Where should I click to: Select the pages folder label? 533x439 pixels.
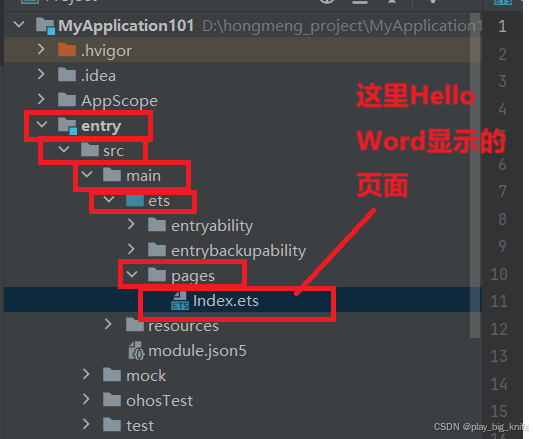[193, 276]
